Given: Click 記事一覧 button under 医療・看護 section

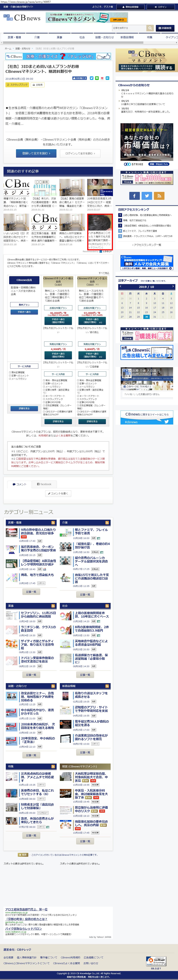Looking at the screenshot, I should pos(31,592).
